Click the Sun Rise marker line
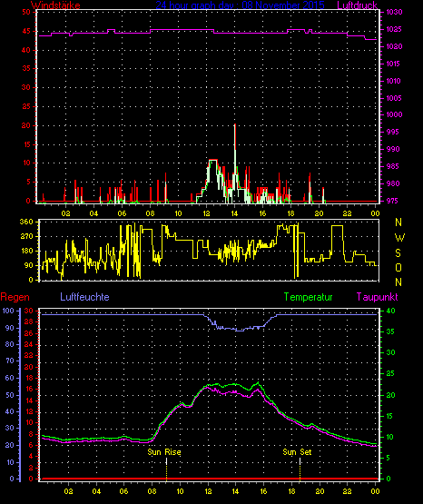The image size is (423, 504). point(166,469)
